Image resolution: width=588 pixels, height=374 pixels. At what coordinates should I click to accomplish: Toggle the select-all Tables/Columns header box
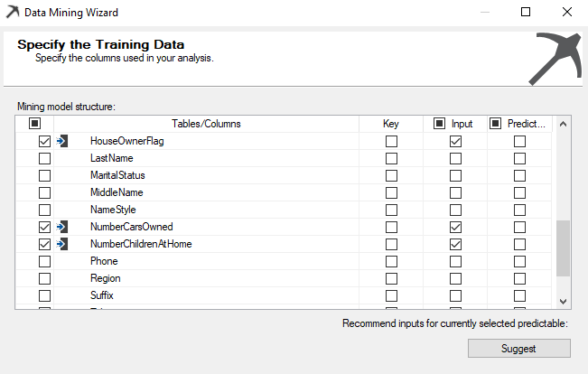[35, 124]
